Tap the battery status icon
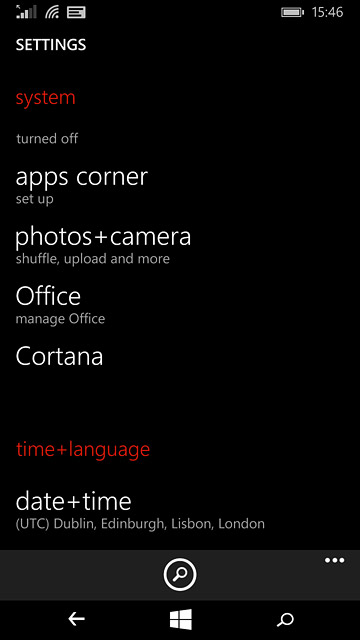The image size is (360, 640). (292, 13)
